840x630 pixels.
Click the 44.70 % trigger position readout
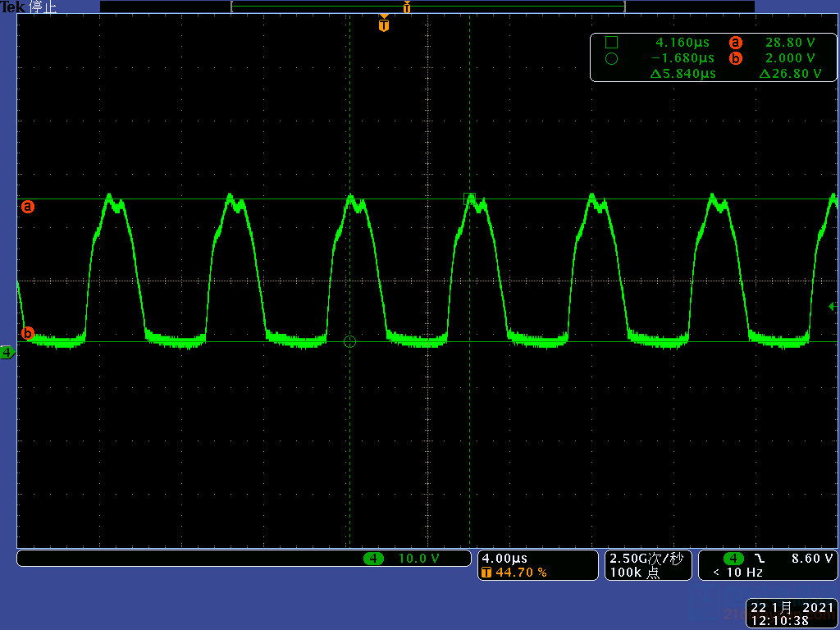click(521, 572)
